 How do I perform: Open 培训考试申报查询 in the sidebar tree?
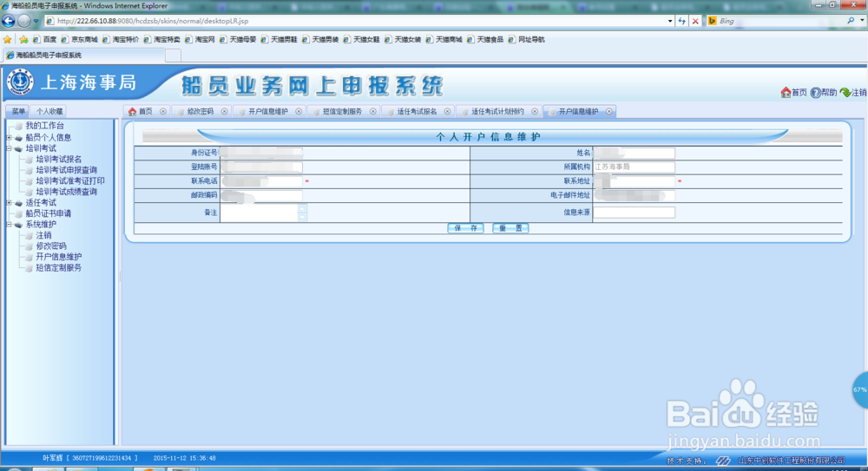pyautogui.click(x=67, y=170)
